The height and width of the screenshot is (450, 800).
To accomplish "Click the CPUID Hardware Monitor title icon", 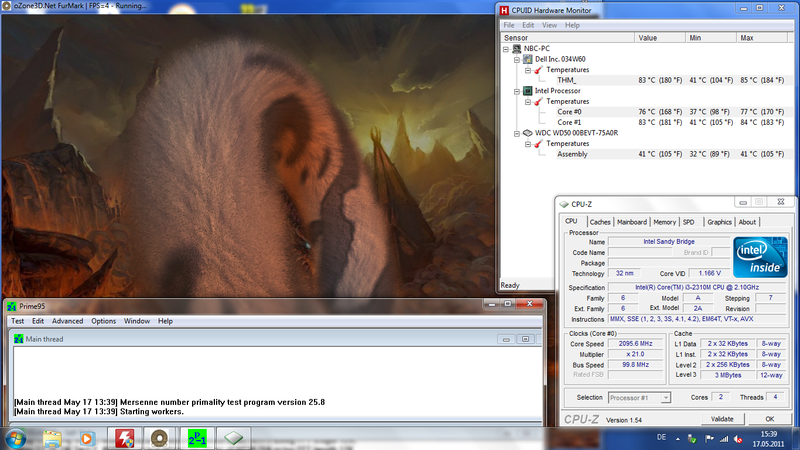I will point(504,10).
